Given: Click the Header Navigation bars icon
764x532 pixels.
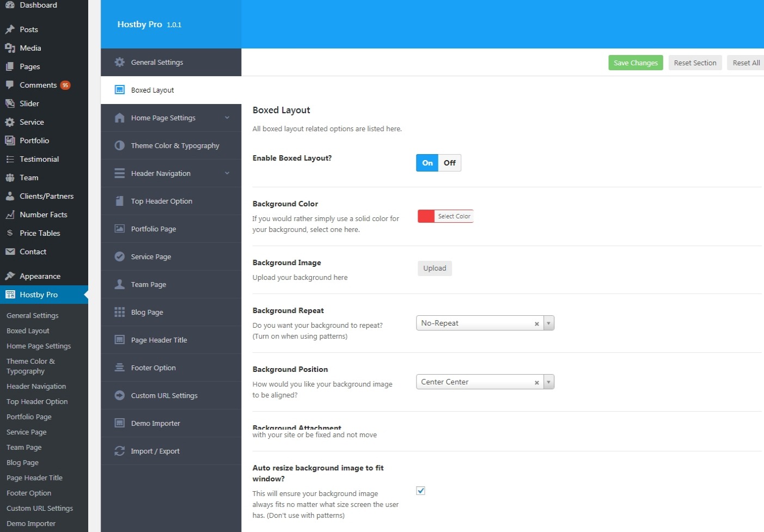Looking at the screenshot, I should 120,173.
